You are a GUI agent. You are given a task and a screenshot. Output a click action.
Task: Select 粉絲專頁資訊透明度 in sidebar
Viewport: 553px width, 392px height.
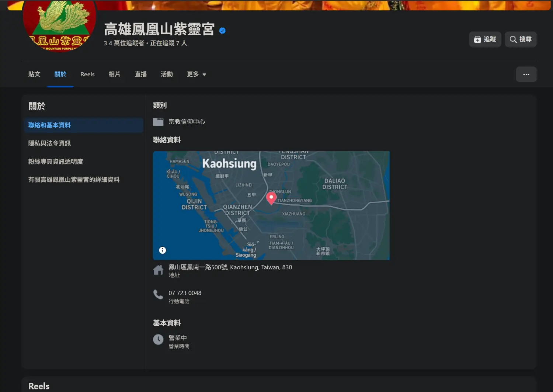click(x=56, y=162)
